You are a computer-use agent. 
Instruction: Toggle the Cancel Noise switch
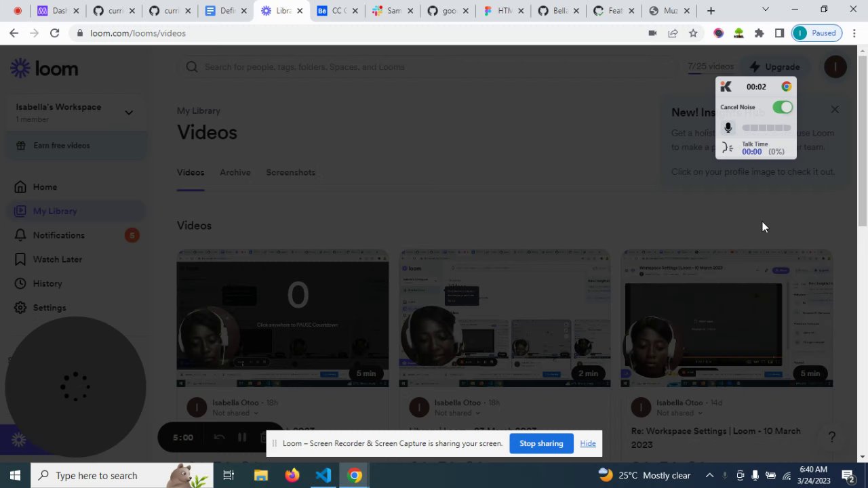click(783, 107)
